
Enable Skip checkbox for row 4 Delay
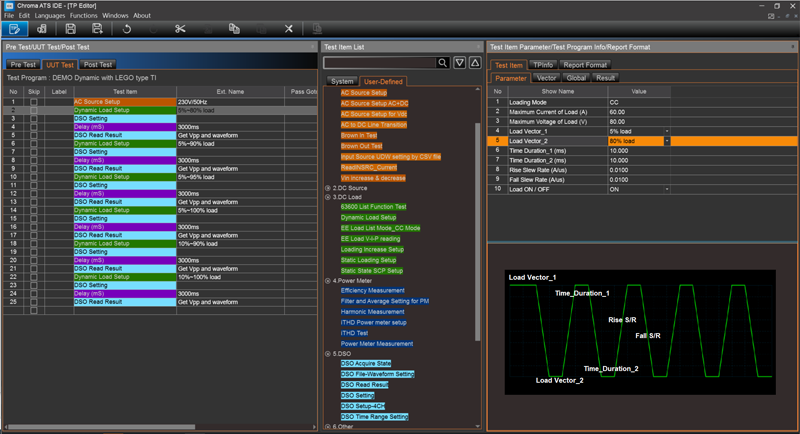tap(33, 127)
